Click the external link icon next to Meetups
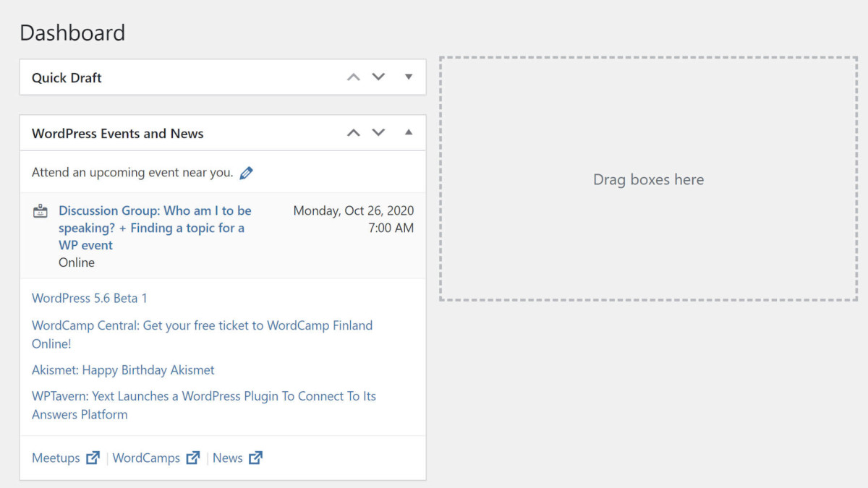The width and height of the screenshot is (868, 488). click(x=93, y=457)
